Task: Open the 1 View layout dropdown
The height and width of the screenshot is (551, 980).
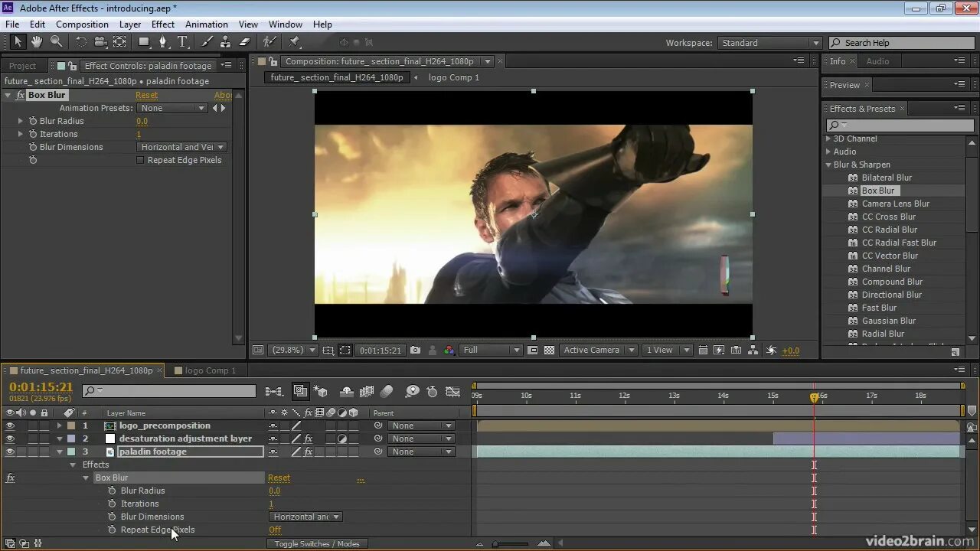Action: 667,350
